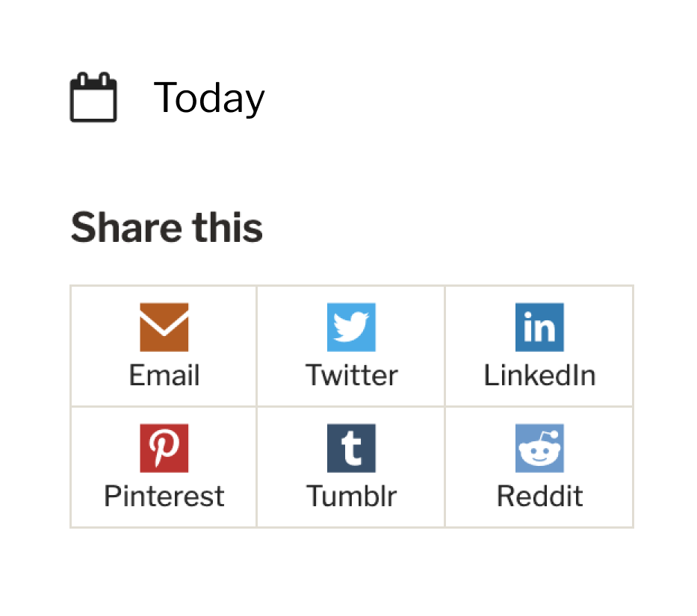This screenshot has height=616, width=697.
Task: Choose the 'LinkedIn' text label
Action: (539, 375)
